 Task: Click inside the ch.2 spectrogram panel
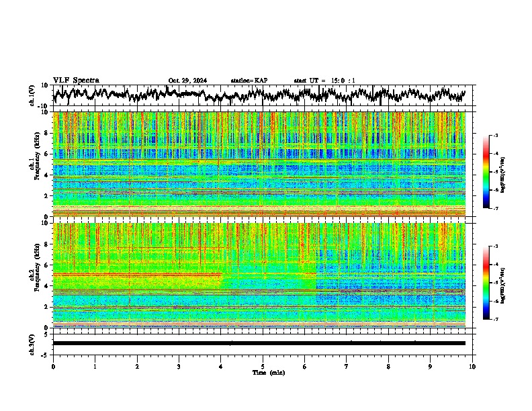pos(259,275)
